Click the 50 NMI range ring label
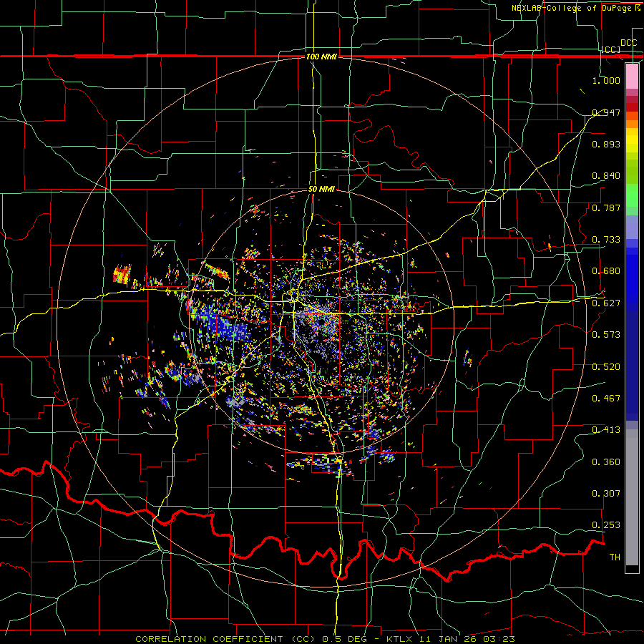This screenshot has width=644, height=644. 321,189
